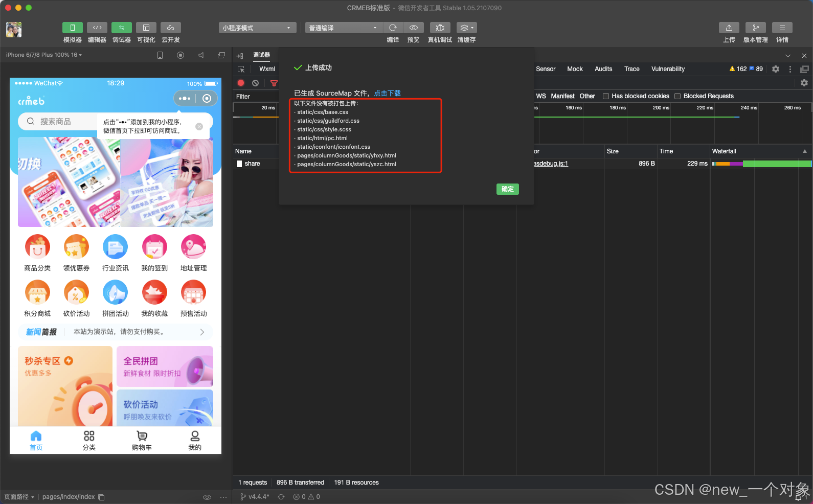Focus the network Filter field

click(x=256, y=96)
